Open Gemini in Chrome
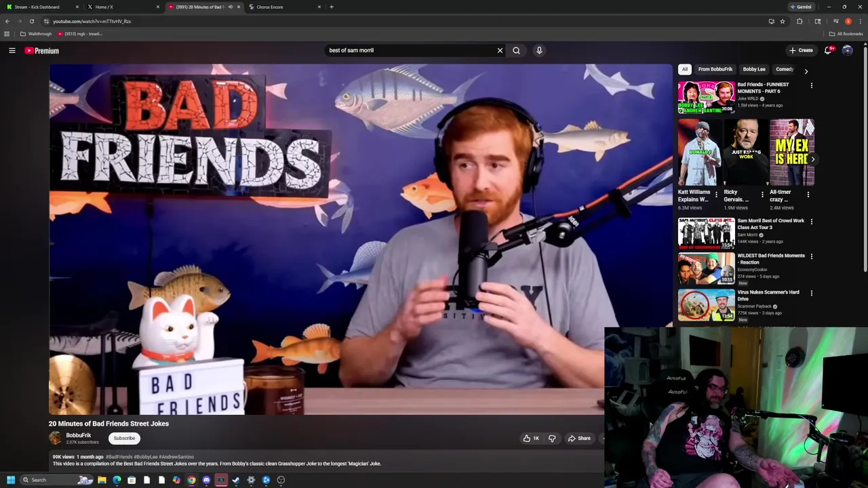Viewport: 868px width, 488px height. pyautogui.click(x=801, y=7)
